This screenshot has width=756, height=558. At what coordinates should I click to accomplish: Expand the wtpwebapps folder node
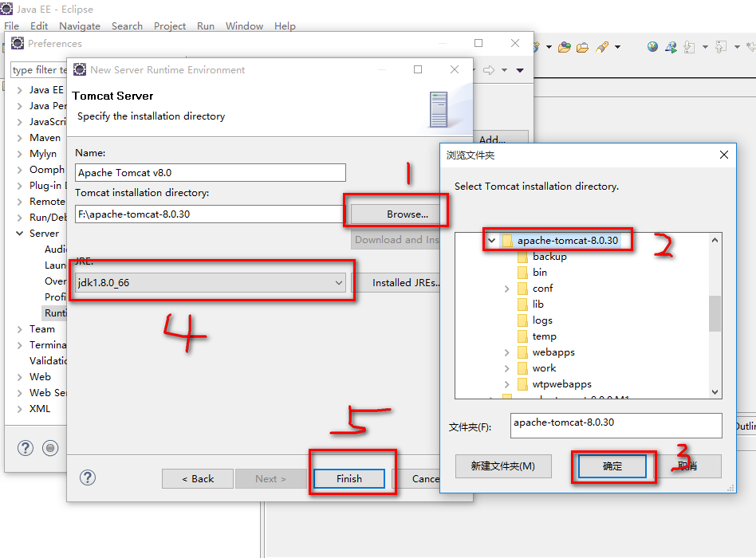pos(506,384)
